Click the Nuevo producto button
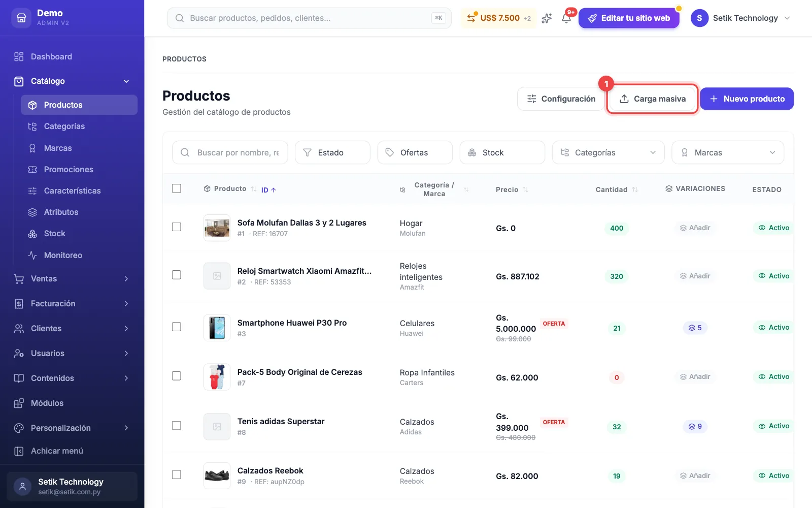The width and height of the screenshot is (812, 508). pos(747,99)
